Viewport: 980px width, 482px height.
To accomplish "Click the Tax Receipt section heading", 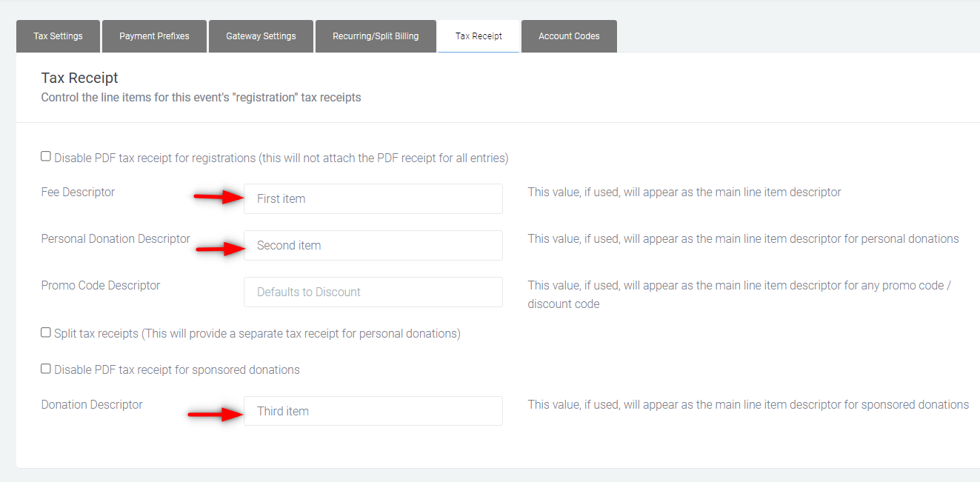I will click(80, 78).
